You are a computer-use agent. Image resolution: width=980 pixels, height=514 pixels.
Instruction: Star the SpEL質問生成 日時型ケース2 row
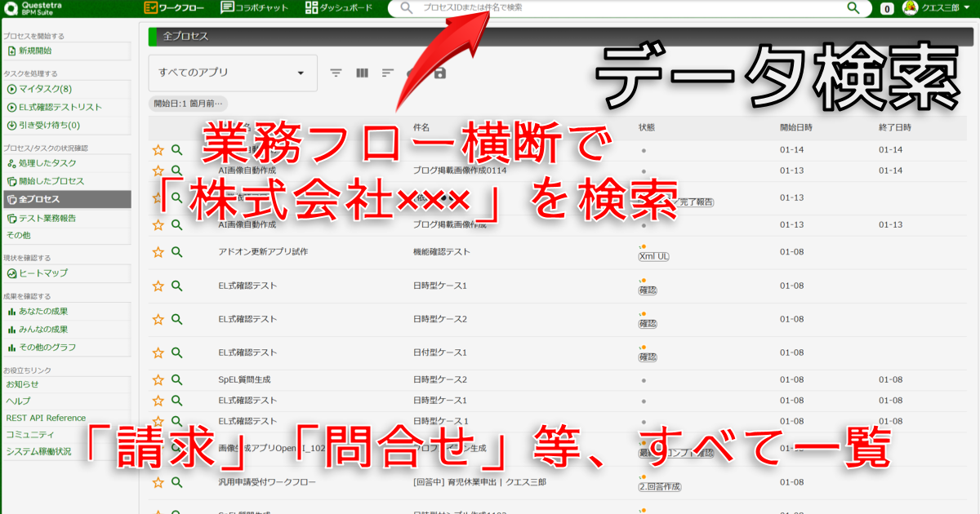[158, 380]
